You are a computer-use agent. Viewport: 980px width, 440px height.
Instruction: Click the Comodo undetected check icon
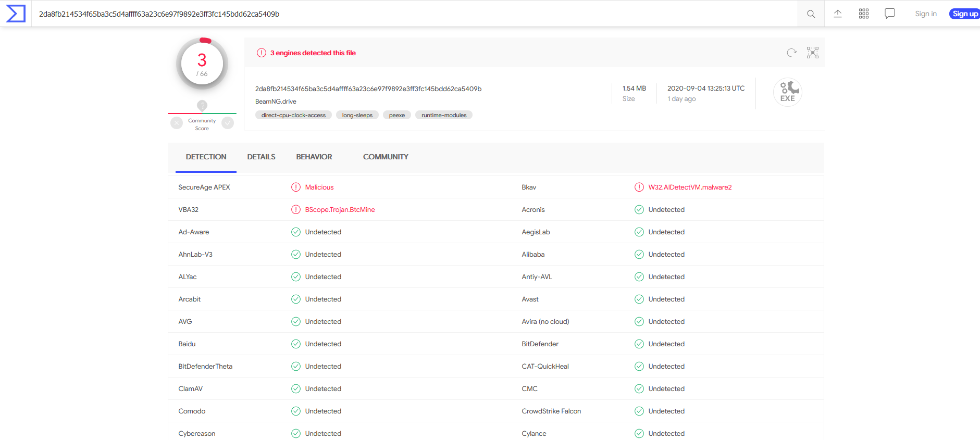296,411
